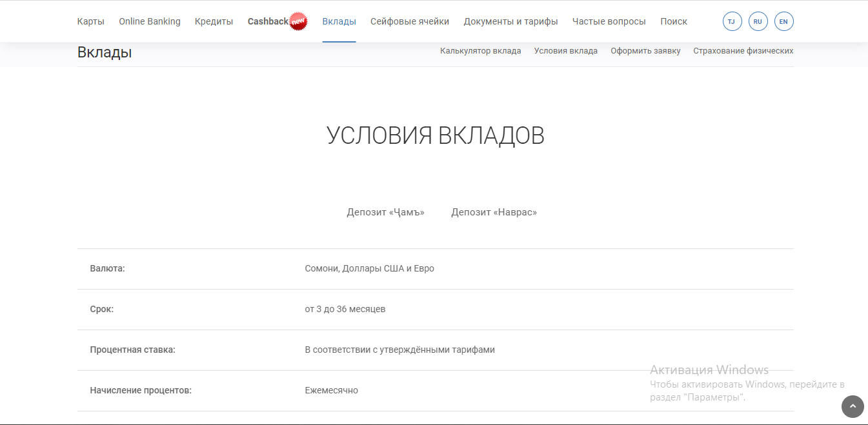Change site language using the EN button
The image size is (868, 425).
pyautogui.click(x=783, y=21)
